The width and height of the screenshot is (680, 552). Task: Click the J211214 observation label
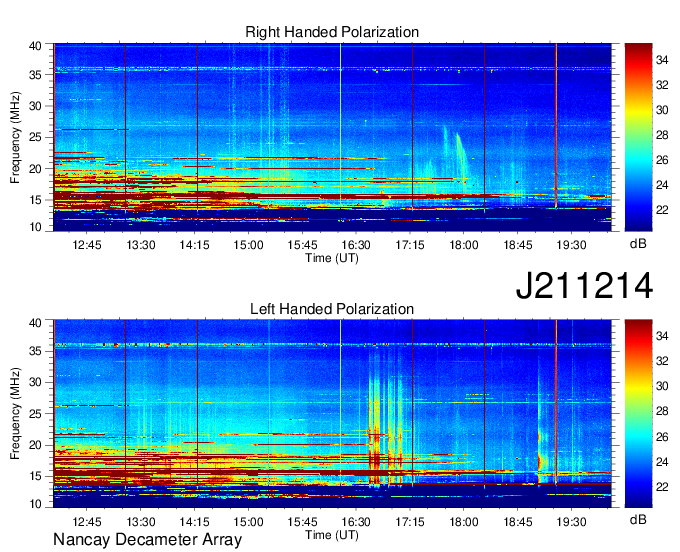[x=584, y=286]
